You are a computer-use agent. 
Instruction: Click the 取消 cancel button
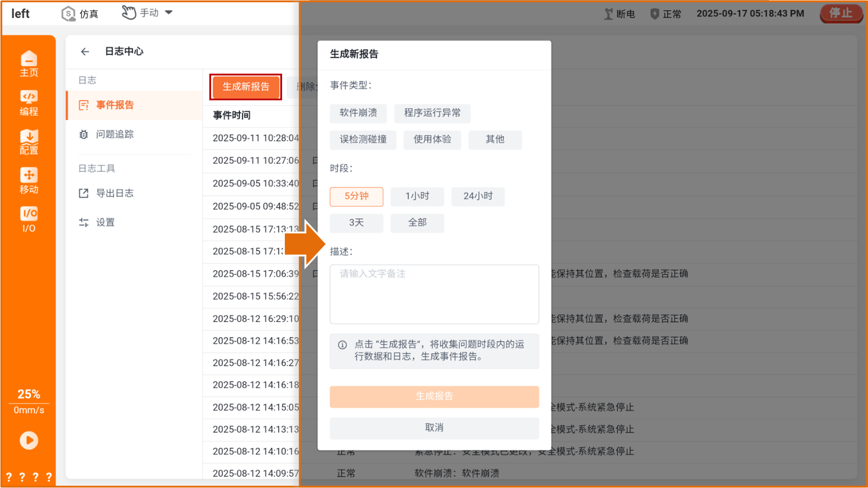coord(434,427)
